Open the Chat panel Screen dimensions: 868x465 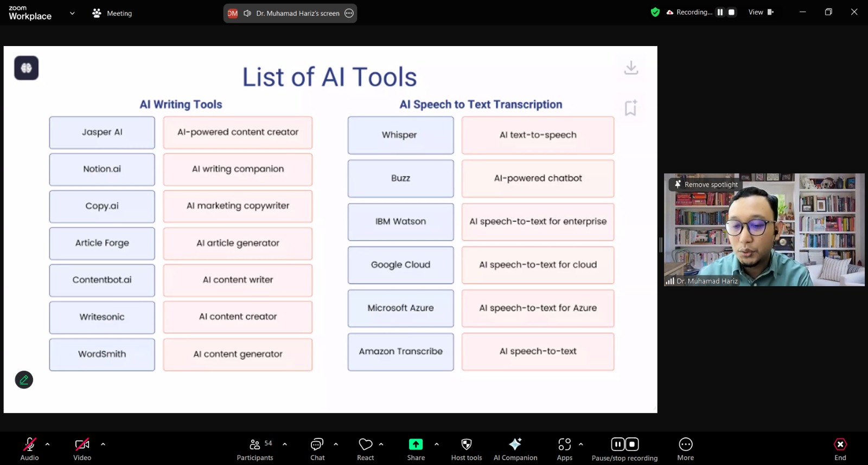[317, 449]
